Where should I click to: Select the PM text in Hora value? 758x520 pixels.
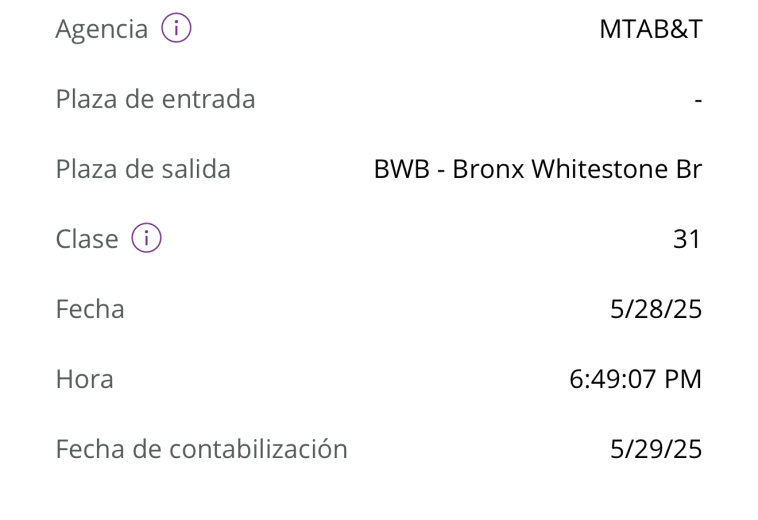pyautogui.click(x=683, y=379)
